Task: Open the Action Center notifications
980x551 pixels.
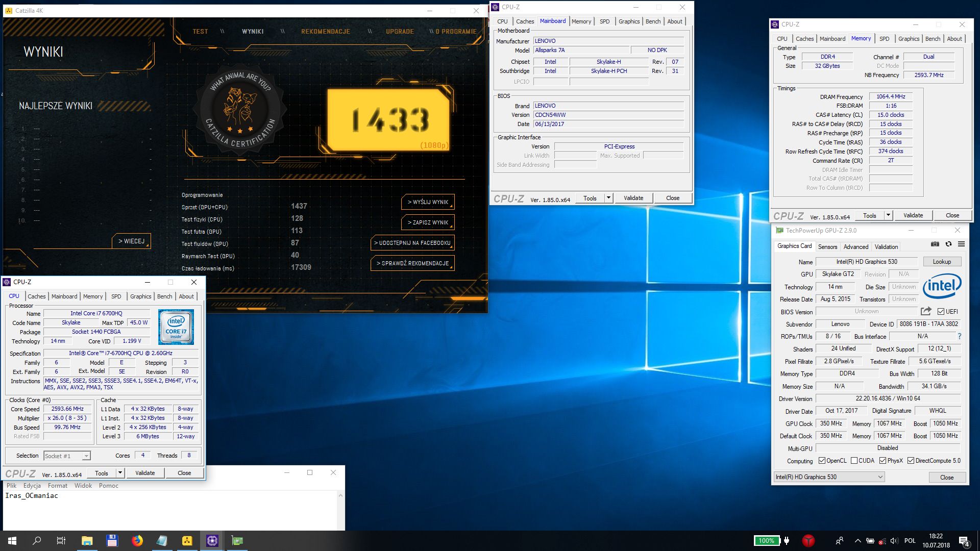Action: 964,541
